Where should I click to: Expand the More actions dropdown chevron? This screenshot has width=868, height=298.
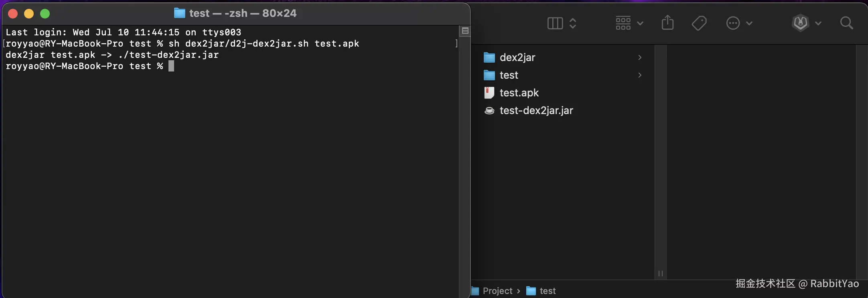click(749, 23)
